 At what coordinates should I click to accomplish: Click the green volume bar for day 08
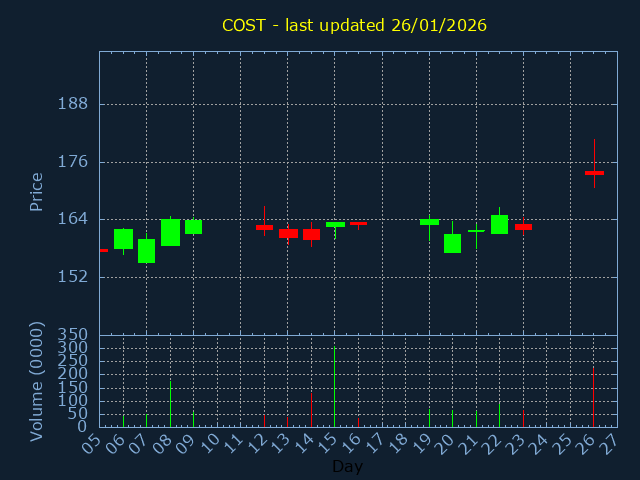click(170, 404)
